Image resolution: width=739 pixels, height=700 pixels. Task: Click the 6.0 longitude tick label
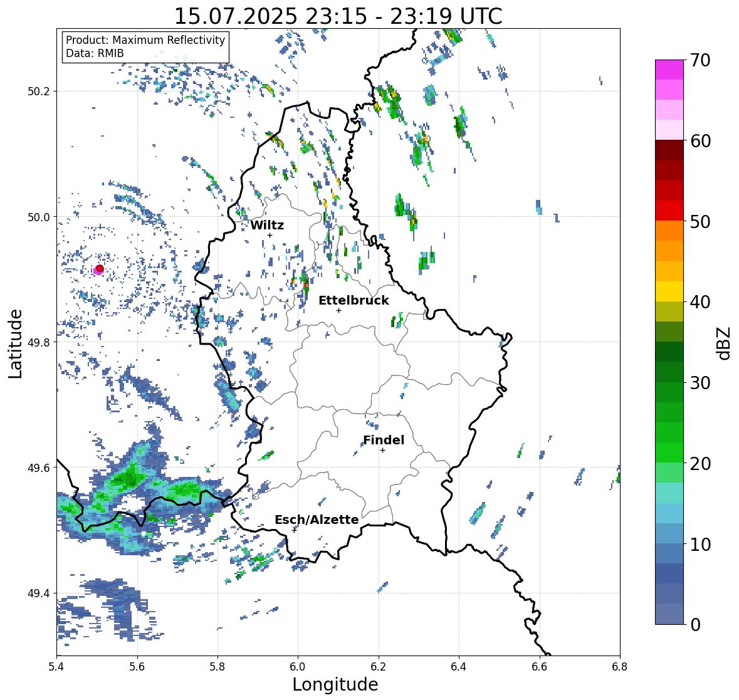[298, 667]
